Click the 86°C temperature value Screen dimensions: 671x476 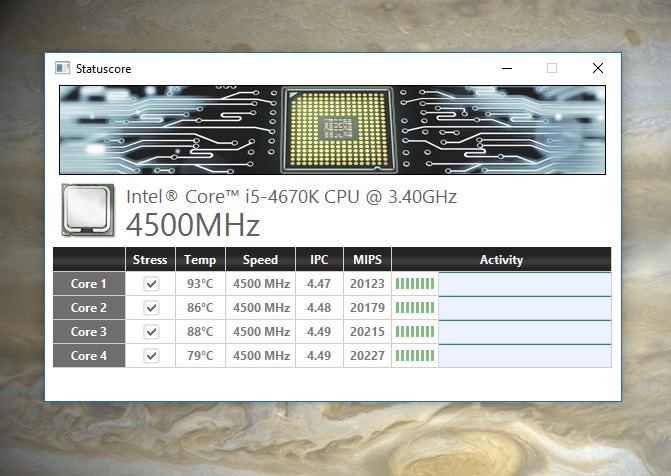(x=200, y=308)
